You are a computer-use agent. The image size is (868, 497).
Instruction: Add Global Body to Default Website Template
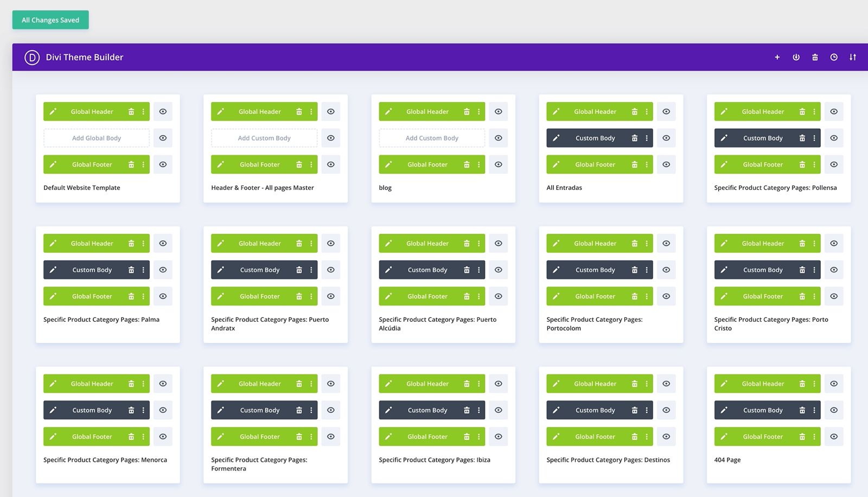[97, 138]
